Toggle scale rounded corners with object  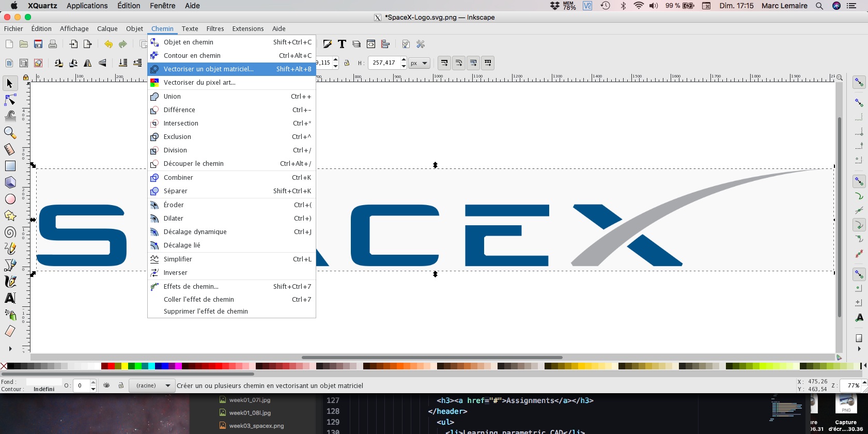pos(458,63)
